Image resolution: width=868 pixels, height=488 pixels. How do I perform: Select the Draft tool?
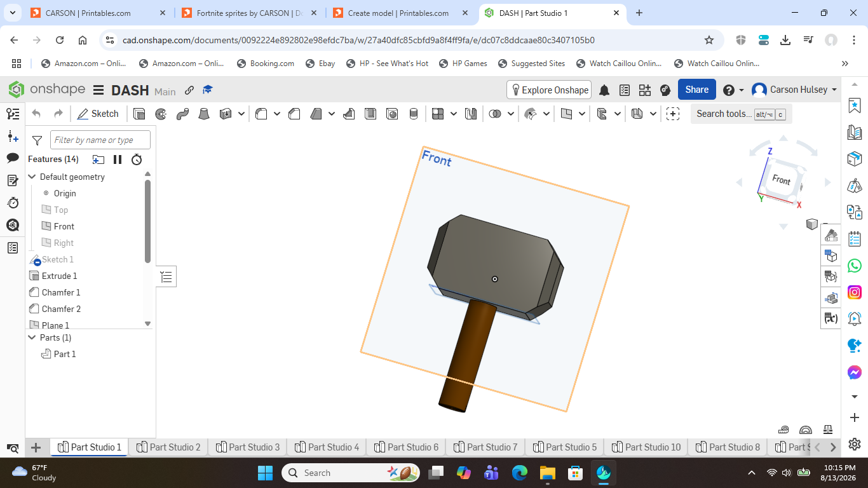click(316, 114)
